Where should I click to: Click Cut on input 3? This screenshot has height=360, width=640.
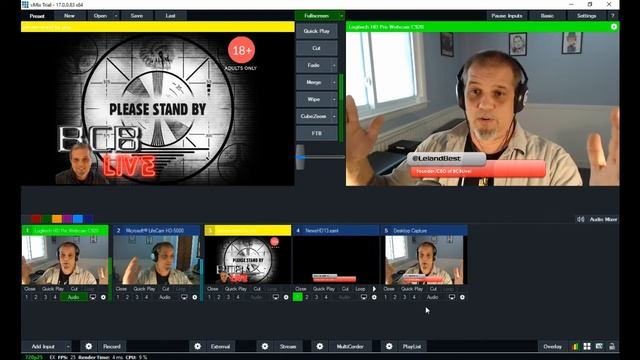coord(257,289)
